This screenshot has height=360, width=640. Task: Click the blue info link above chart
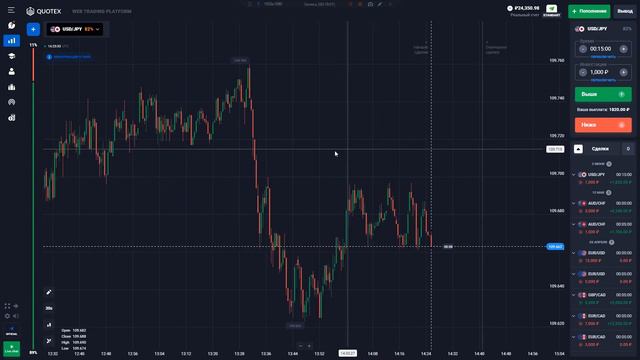pos(69,57)
